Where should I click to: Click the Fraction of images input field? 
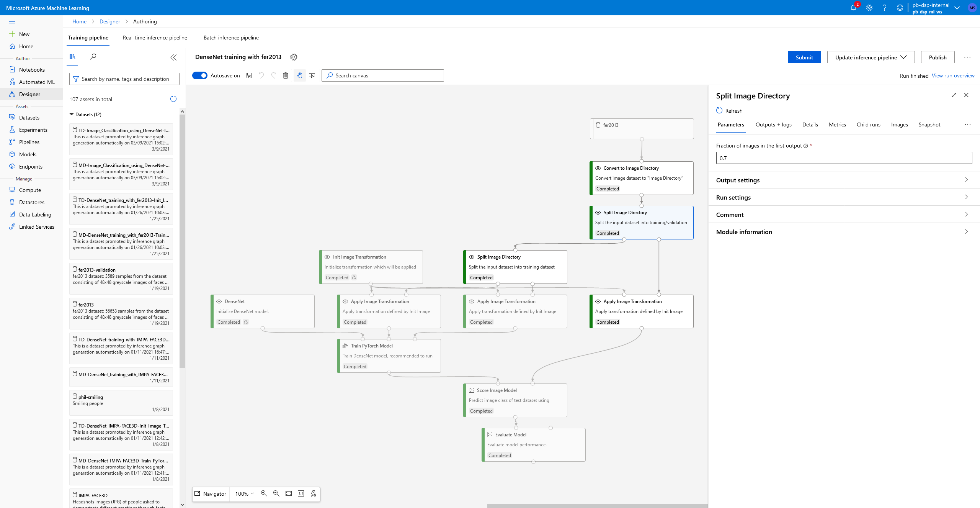[844, 158]
